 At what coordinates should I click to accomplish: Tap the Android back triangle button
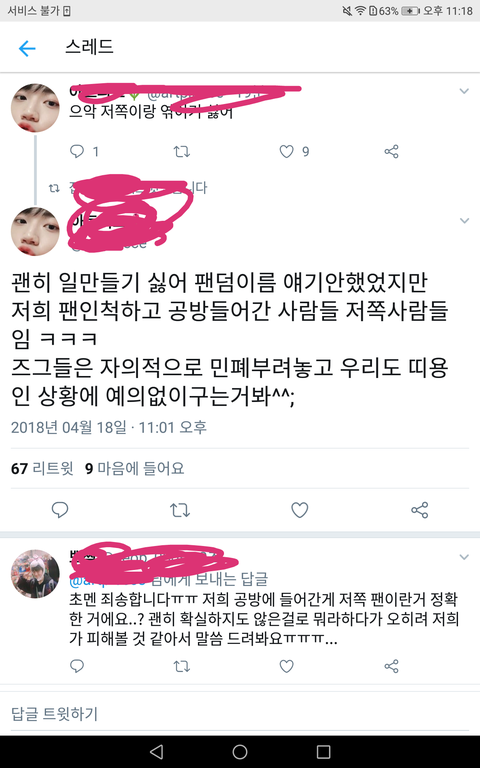pyautogui.click(x=156, y=752)
